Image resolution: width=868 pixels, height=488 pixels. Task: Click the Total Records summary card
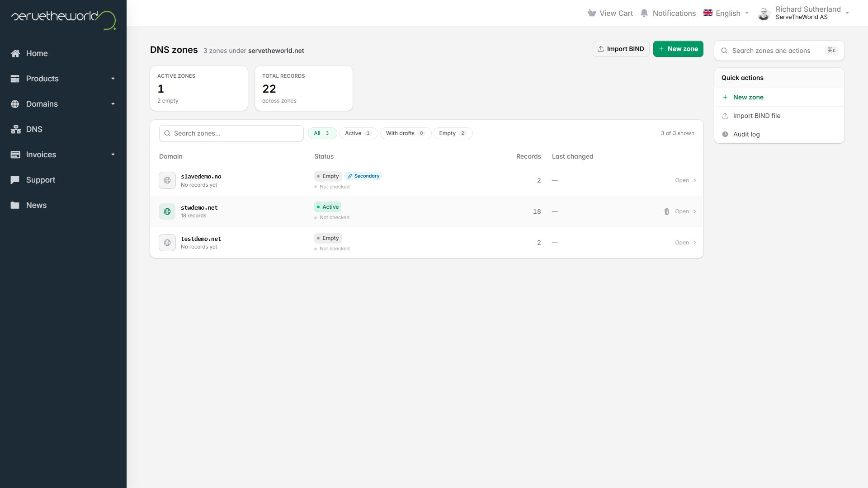[304, 89]
